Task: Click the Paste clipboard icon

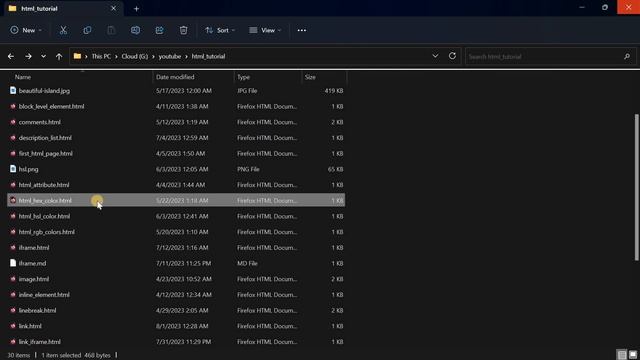Action: pos(111,30)
